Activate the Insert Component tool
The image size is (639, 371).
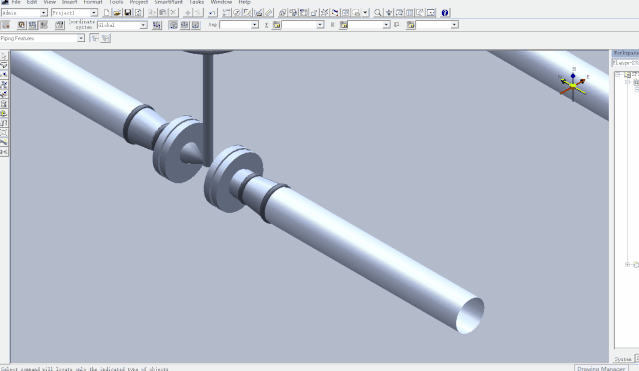point(4,85)
